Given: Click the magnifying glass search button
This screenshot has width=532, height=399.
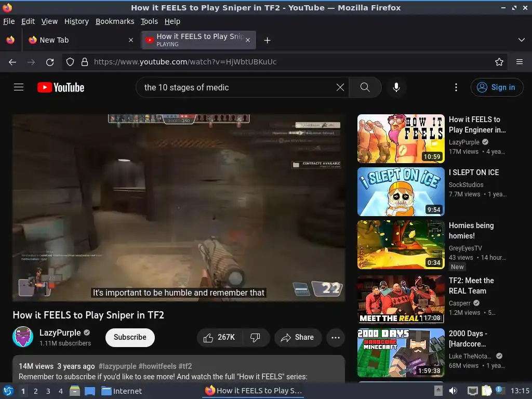Looking at the screenshot, I should [365, 87].
